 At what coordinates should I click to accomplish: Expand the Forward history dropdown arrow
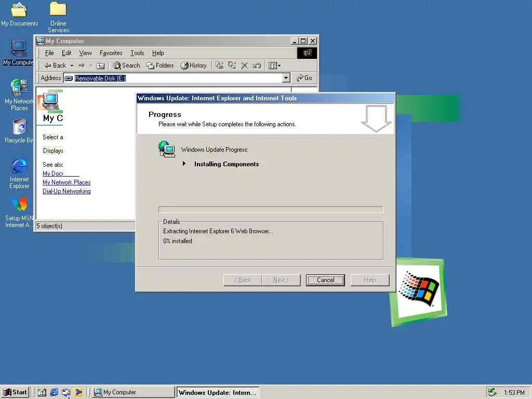tap(91, 65)
